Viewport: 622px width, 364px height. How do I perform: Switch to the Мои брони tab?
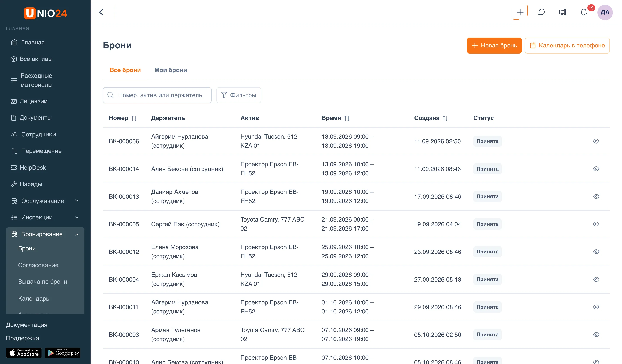pos(171,70)
